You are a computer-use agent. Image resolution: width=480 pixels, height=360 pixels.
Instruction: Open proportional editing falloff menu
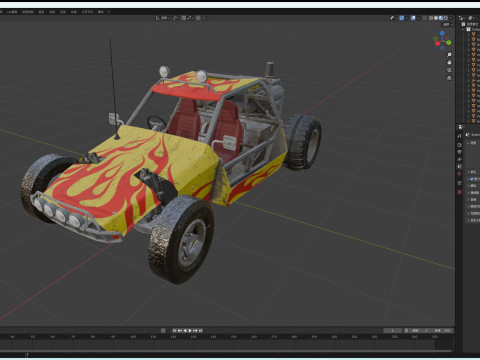204,18
